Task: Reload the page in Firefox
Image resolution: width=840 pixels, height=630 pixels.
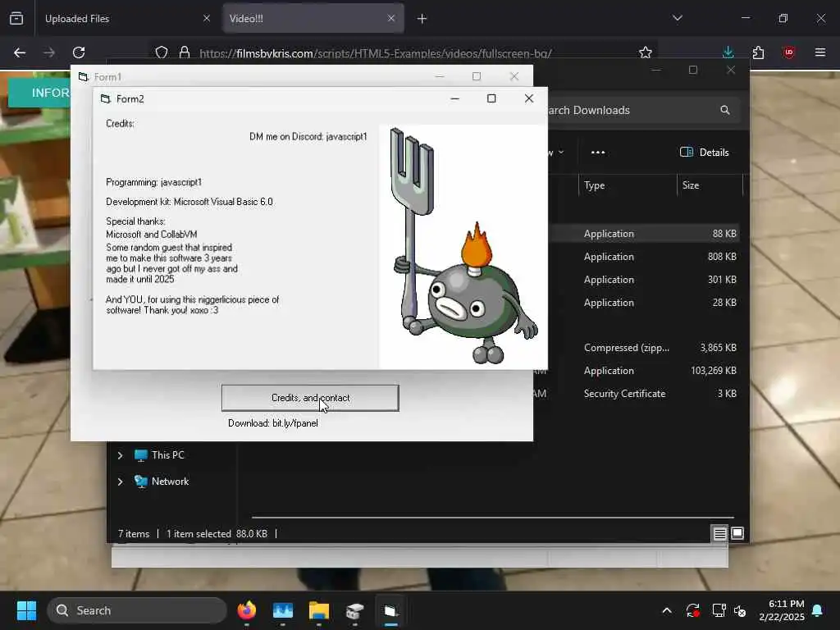Action: point(79,52)
